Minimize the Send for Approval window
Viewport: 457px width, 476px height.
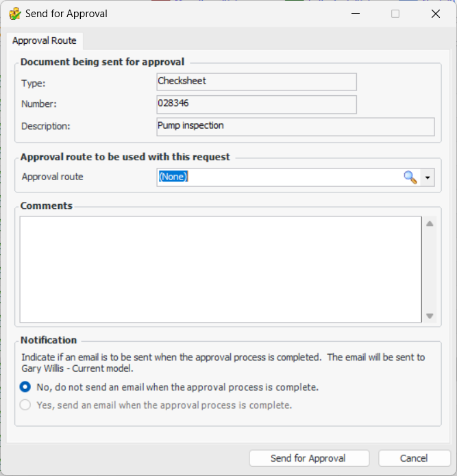356,14
